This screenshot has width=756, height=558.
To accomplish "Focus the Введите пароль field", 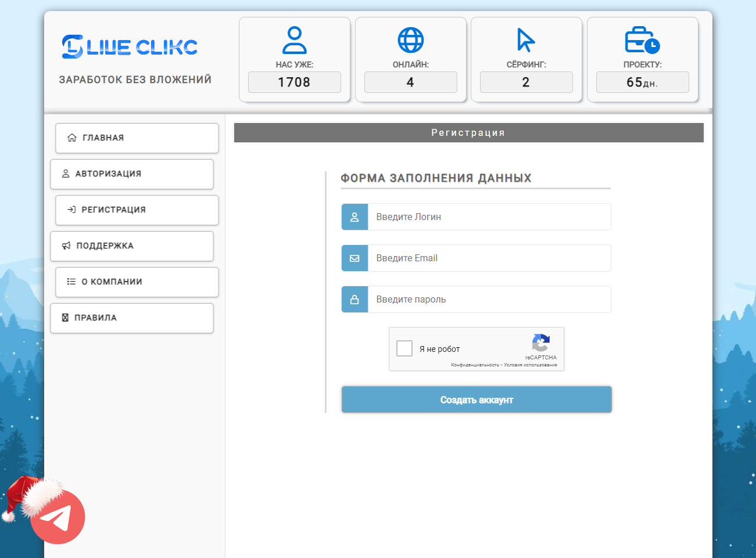I will coord(489,300).
